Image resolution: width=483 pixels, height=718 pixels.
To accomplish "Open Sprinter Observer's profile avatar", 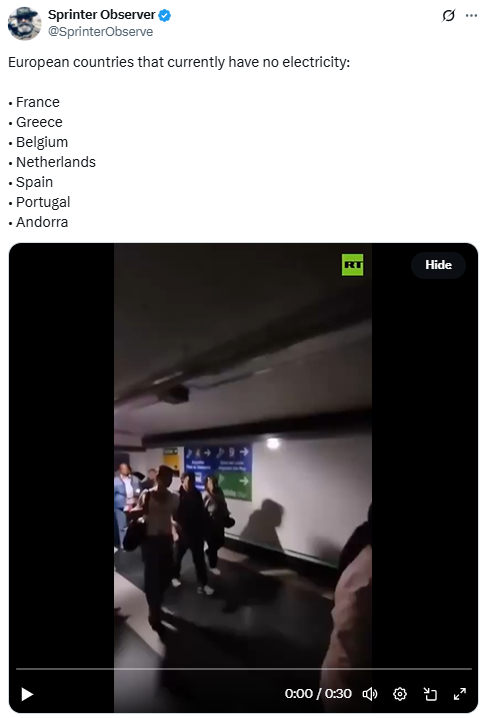I will pyautogui.click(x=24, y=23).
